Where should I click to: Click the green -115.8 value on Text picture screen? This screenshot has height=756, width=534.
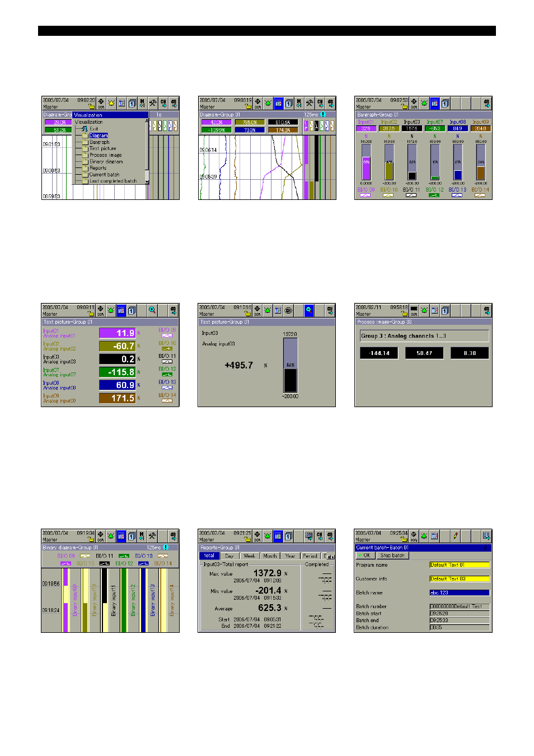[117, 372]
